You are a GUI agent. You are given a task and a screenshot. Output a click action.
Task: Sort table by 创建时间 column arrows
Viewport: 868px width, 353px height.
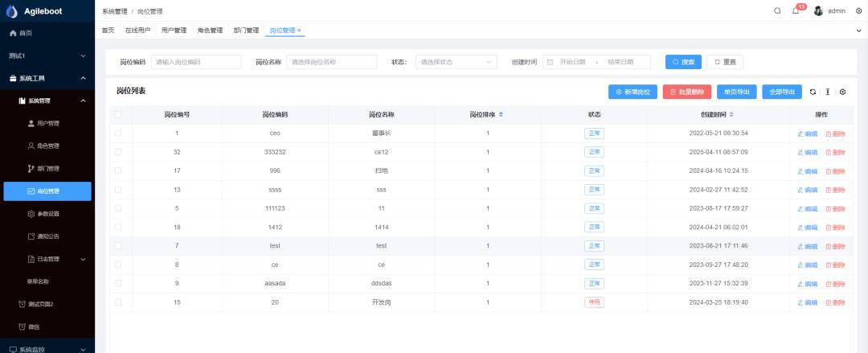click(731, 115)
